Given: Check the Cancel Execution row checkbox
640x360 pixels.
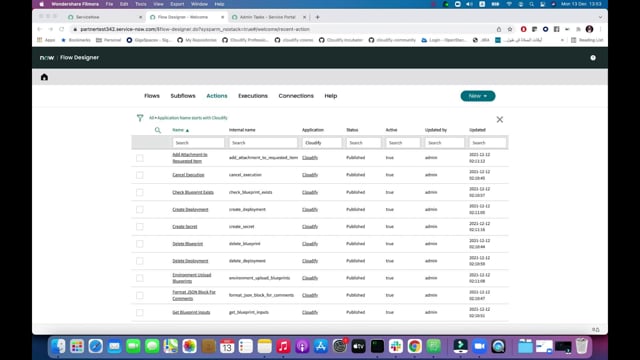Looking at the screenshot, I should [140, 175].
